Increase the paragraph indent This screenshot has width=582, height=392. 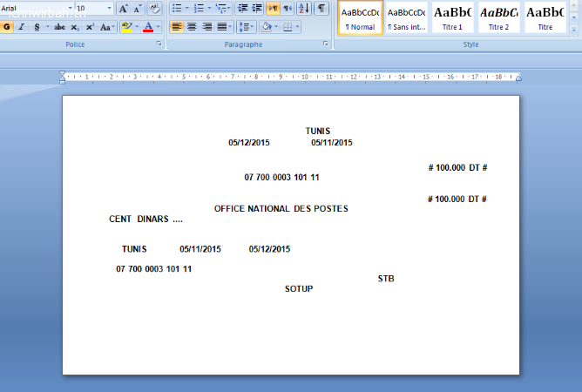(x=257, y=8)
